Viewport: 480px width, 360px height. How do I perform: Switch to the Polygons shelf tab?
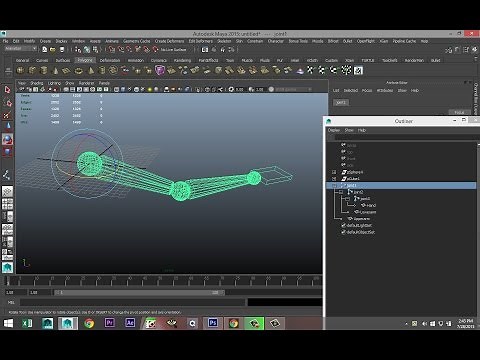(85, 60)
